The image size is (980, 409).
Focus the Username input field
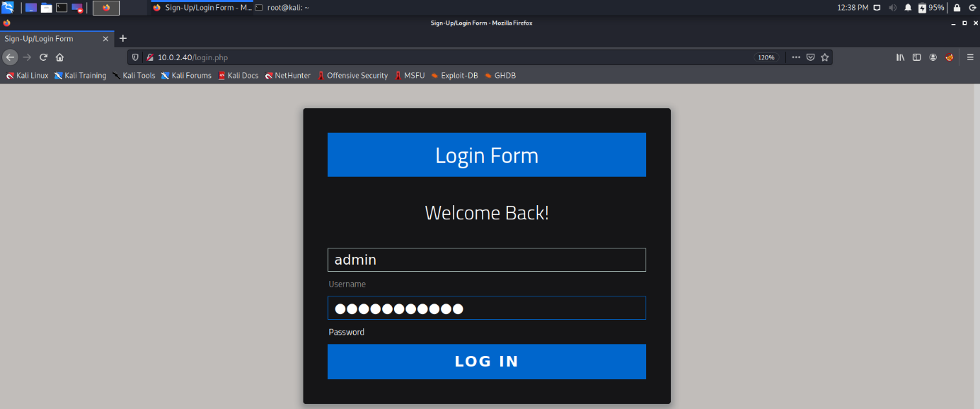click(486, 260)
